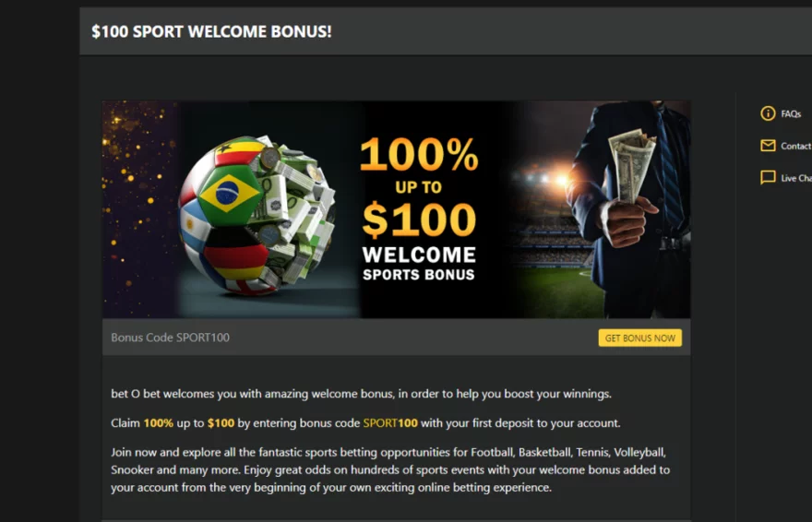
Task: Click the GET BONUS NOW button
Action: (640, 338)
